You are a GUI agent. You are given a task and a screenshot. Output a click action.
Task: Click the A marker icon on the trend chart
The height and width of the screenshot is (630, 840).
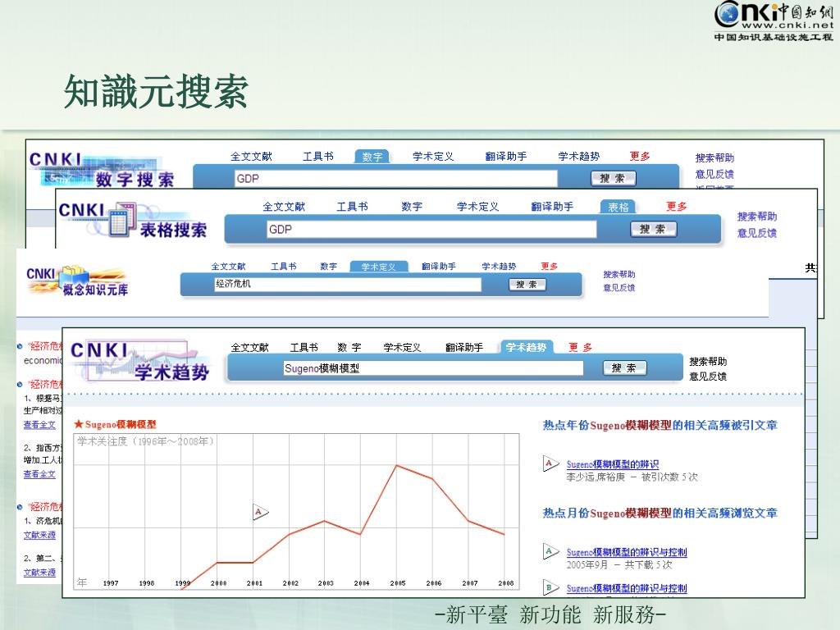tap(260, 512)
